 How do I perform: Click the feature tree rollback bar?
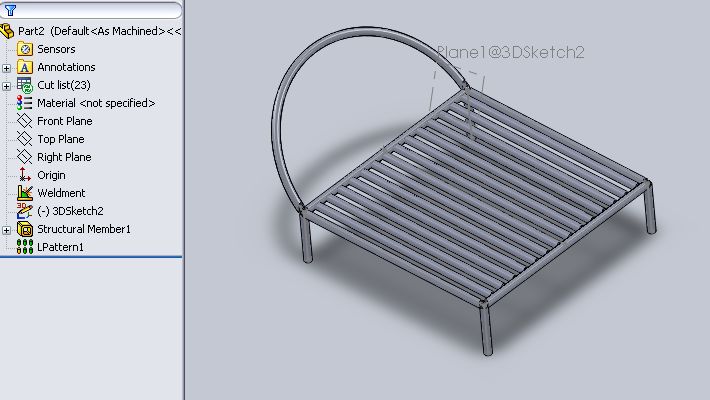point(91,257)
